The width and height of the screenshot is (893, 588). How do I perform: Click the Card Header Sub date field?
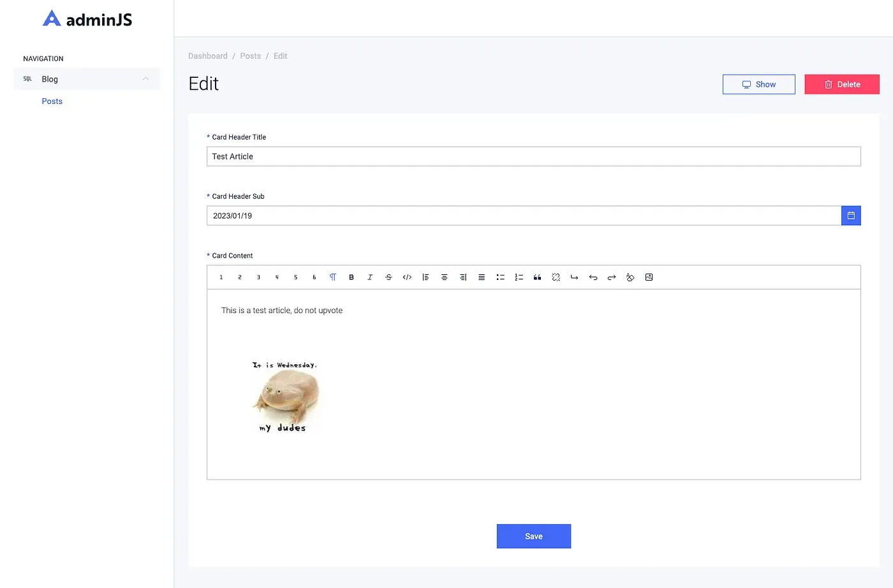[x=524, y=216]
